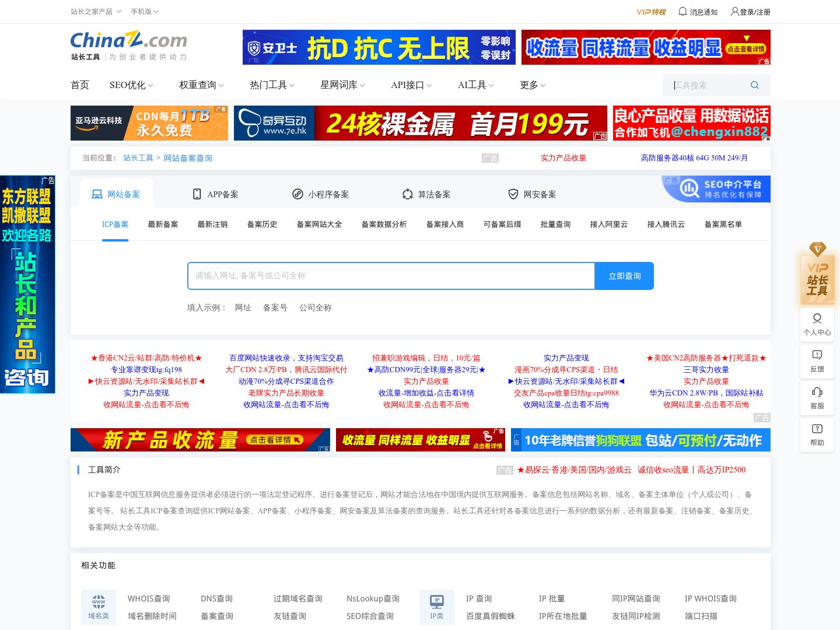Open the 星网词库 nav dropdown

pyautogui.click(x=342, y=85)
